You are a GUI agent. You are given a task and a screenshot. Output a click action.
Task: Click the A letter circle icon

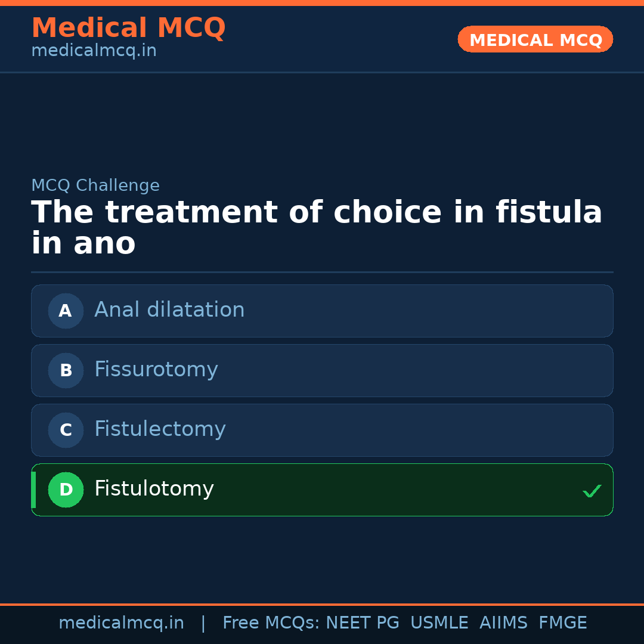point(66,311)
